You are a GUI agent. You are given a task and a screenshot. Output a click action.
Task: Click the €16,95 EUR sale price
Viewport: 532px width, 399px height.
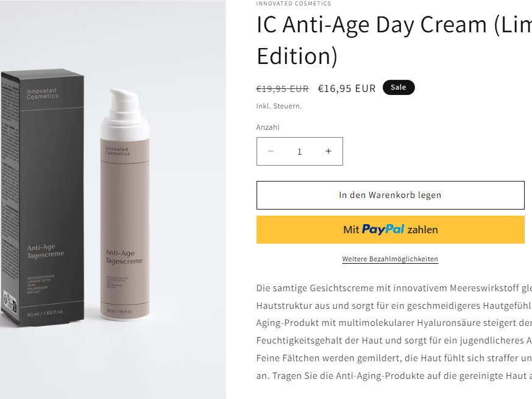click(347, 88)
